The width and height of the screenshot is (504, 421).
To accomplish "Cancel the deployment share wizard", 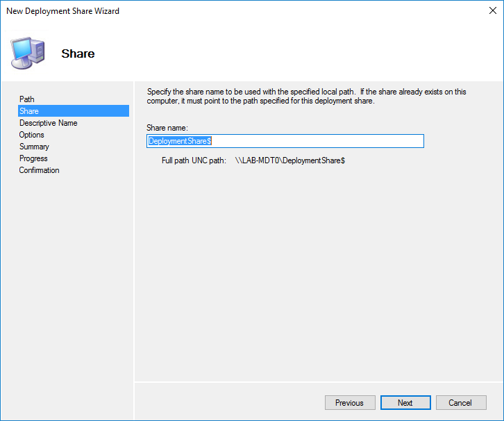I will 460,403.
